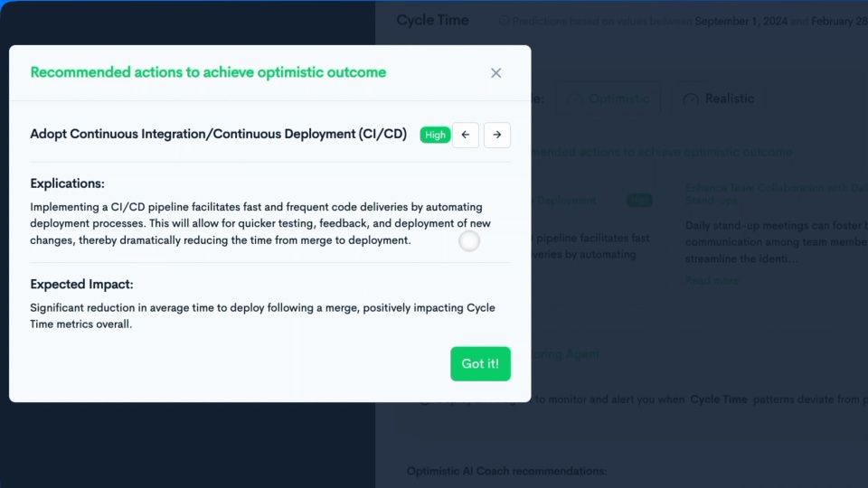Click the High priority badge
868x488 pixels.
pos(435,135)
